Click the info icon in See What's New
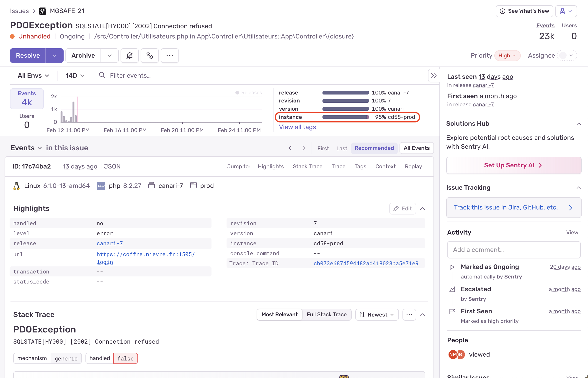 (503, 11)
